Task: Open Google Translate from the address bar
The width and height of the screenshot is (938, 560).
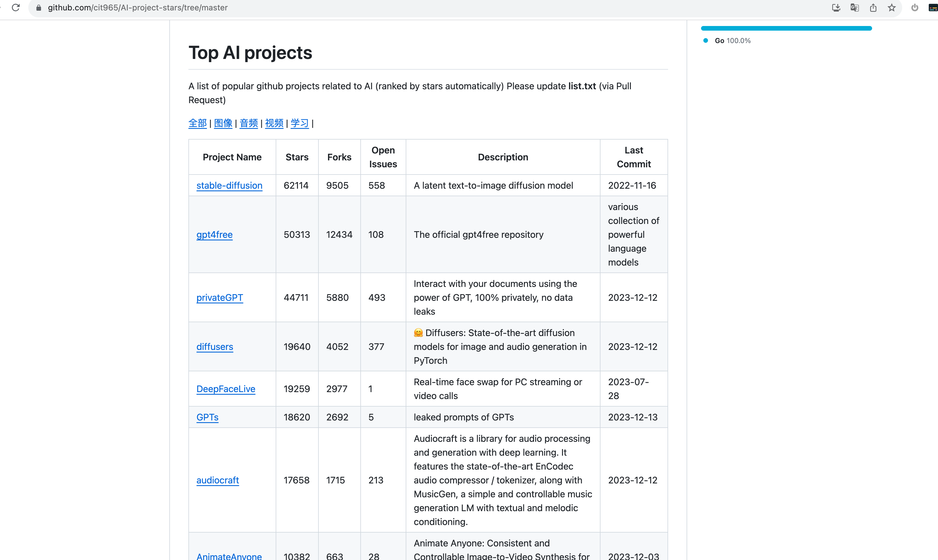Action: [x=854, y=8]
